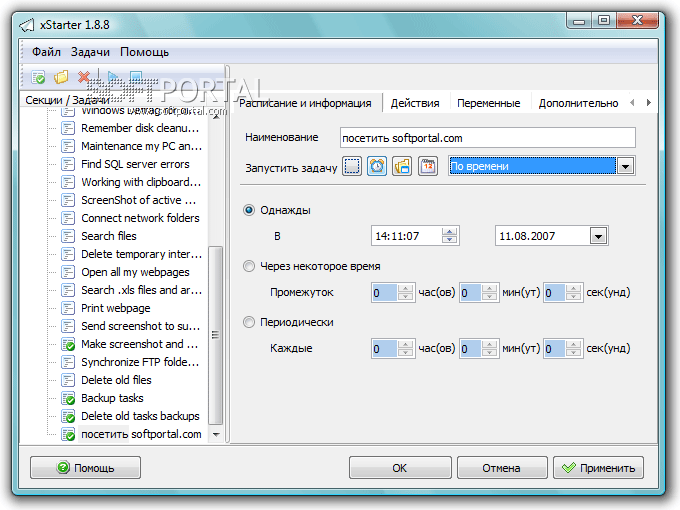The image size is (680, 510).
Task: Click the Отмена button
Action: click(x=500, y=467)
